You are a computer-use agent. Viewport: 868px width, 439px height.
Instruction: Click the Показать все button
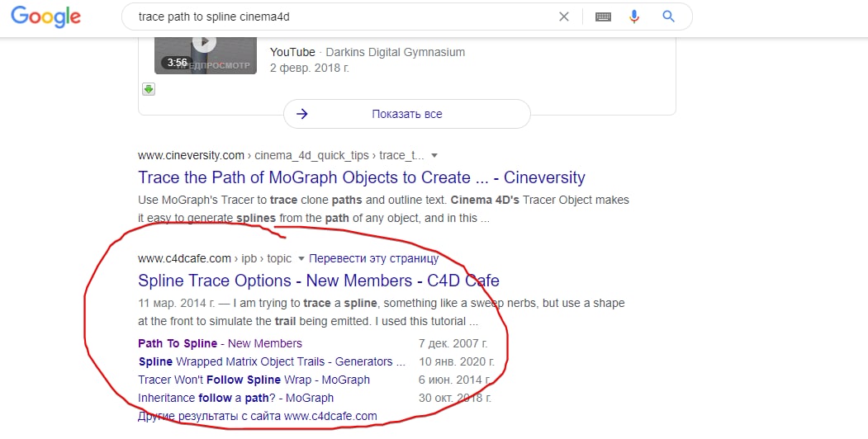pyautogui.click(x=407, y=114)
